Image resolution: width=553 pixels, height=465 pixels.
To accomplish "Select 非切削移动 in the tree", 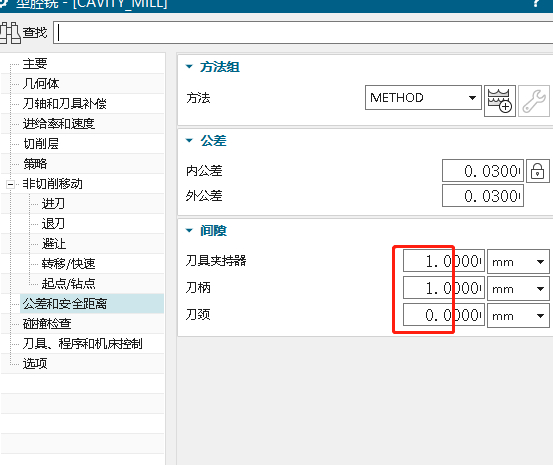I will [x=53, y=184].
